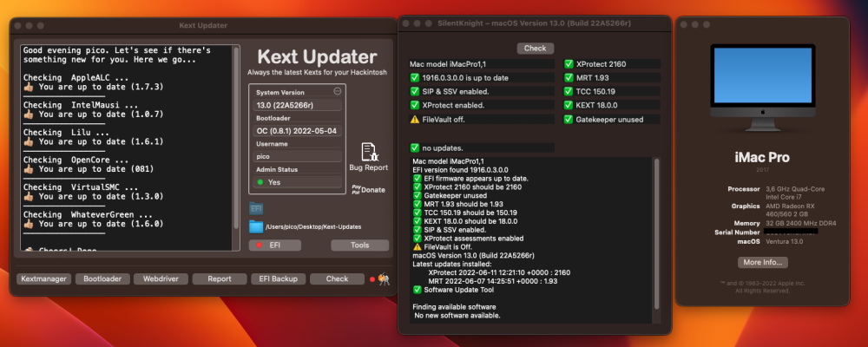Collapse the System Version info panel
This screenshot has height=347, width=868.
point(337,91)
